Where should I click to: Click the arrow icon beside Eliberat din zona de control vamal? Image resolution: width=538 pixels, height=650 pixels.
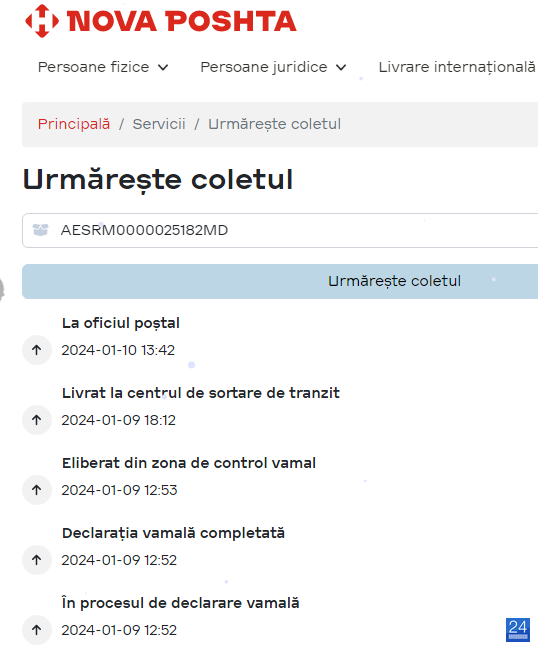pyautogui.click(x=37, y=490)
